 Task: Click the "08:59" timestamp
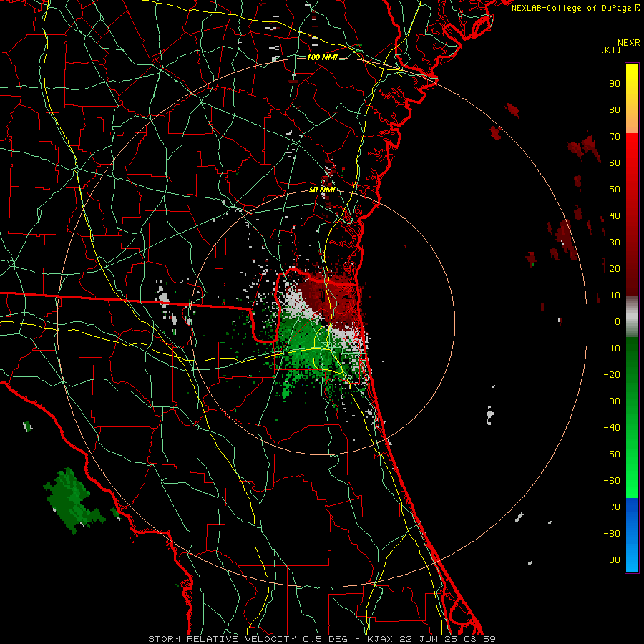click(x=479, y=639)
